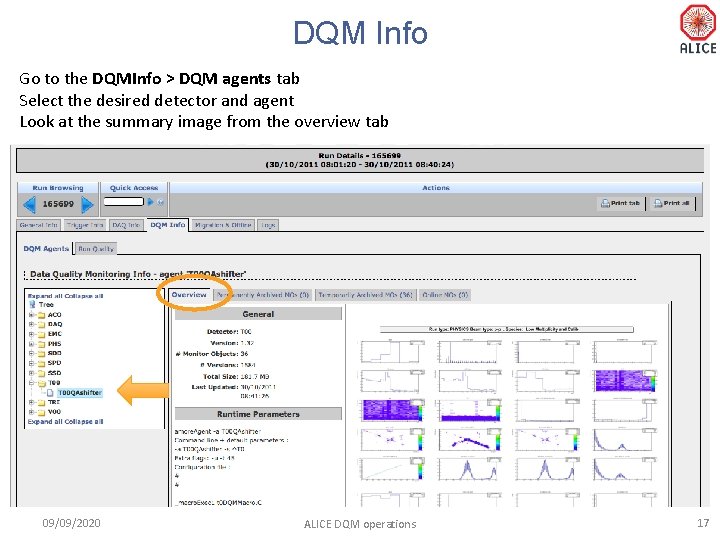Image resolution: width=720 pixels, height=540 pixels.
Task: Click into the Quick Access input field
Action: (124, 202)
